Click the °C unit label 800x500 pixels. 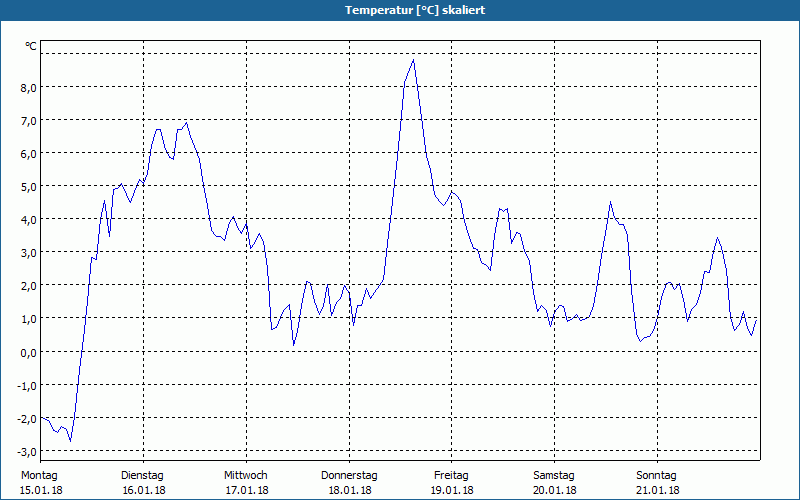pos(31,46)
